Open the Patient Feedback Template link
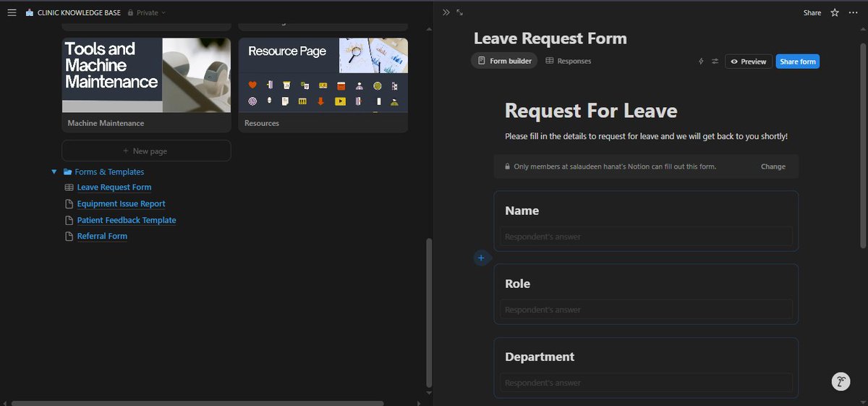This screenshot has height=406, width=868. pos(127,220)
